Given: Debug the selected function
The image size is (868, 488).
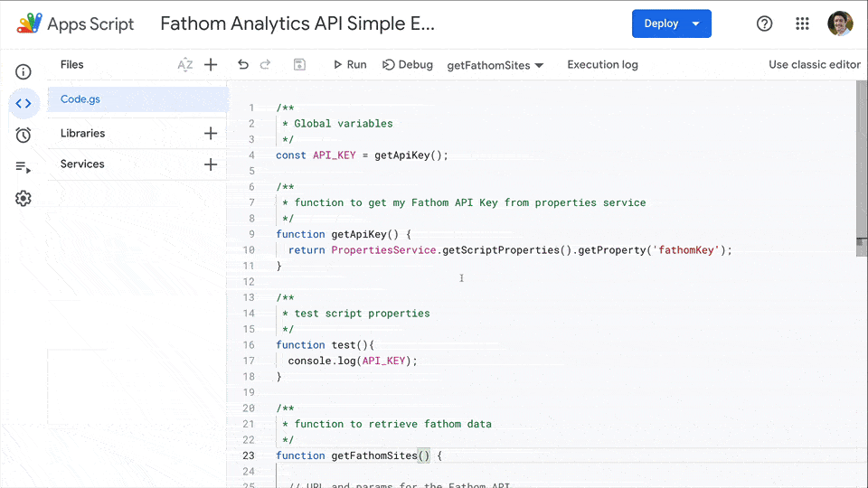Looking at the screenshot, I should 408,65.
